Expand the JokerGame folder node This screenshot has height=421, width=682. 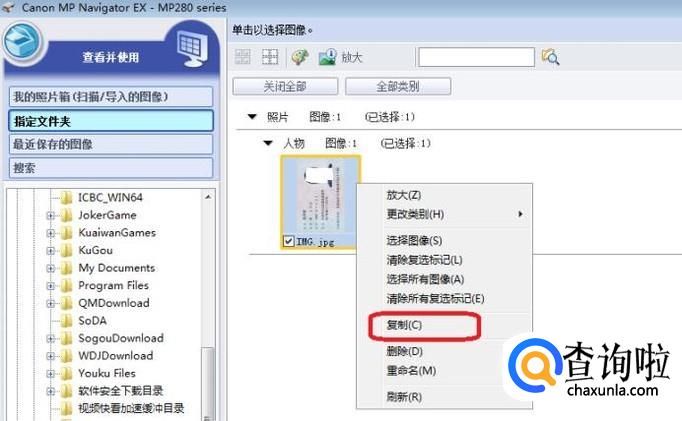click(50, 215)
